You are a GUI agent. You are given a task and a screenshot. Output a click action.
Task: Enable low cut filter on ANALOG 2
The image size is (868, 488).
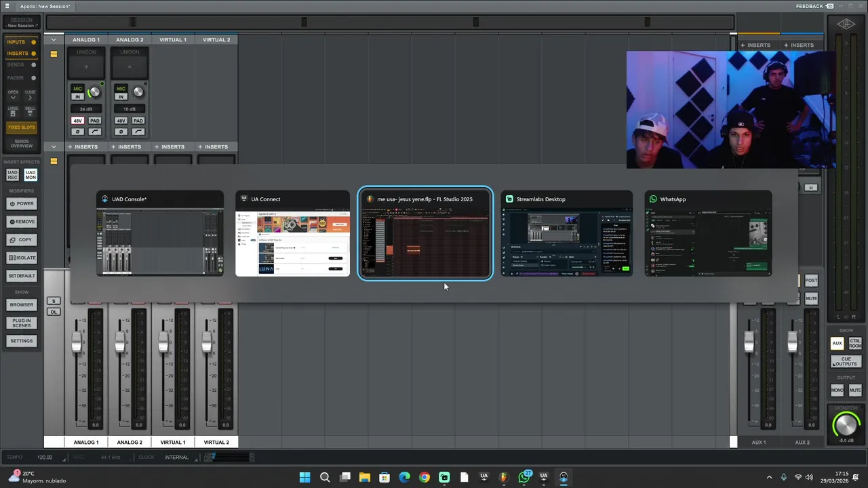(138, 132)
